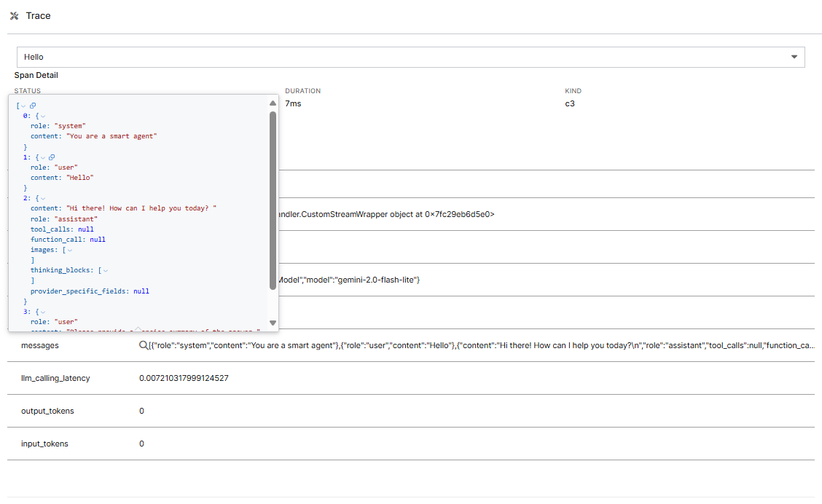Collapse message 2 object chevron
Viewport: 822px width, 504px height.
(x=43, y=198)
